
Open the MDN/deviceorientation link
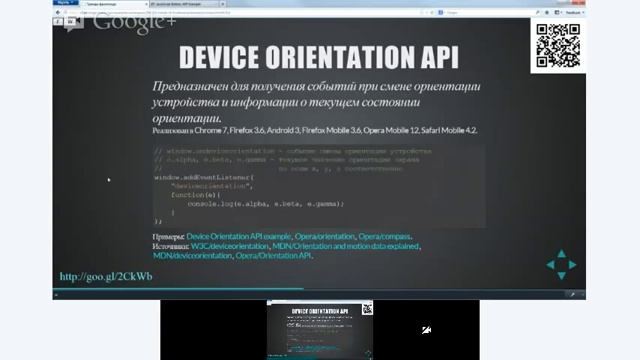click(x=192, y=256)
